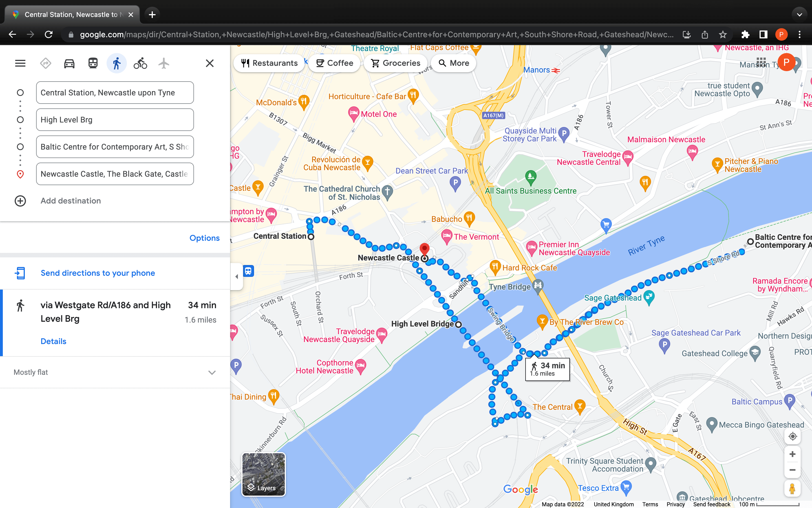This screenshot has height=508, width=812.
Task: Switch to flights travel mode
Action: coord(164,63)
